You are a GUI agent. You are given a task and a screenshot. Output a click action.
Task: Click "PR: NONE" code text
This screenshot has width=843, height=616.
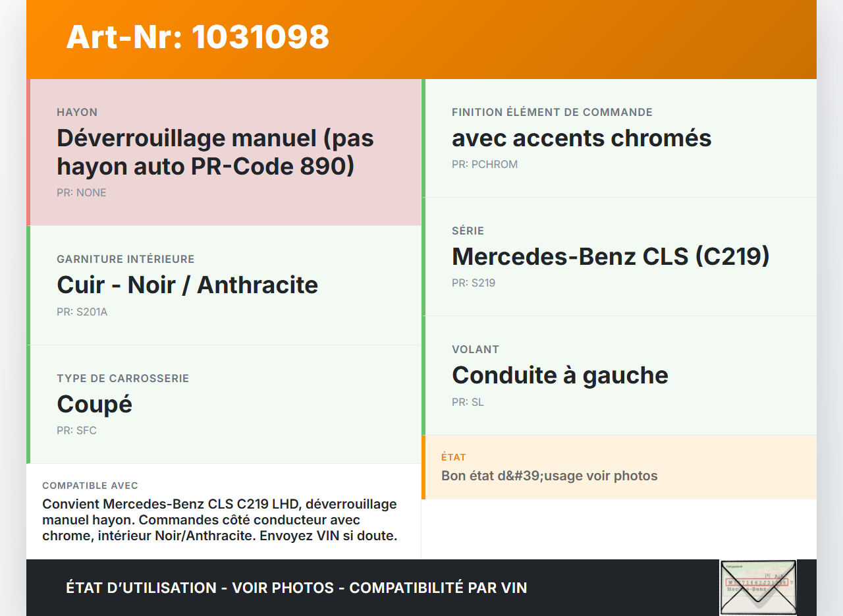[82, 192]
